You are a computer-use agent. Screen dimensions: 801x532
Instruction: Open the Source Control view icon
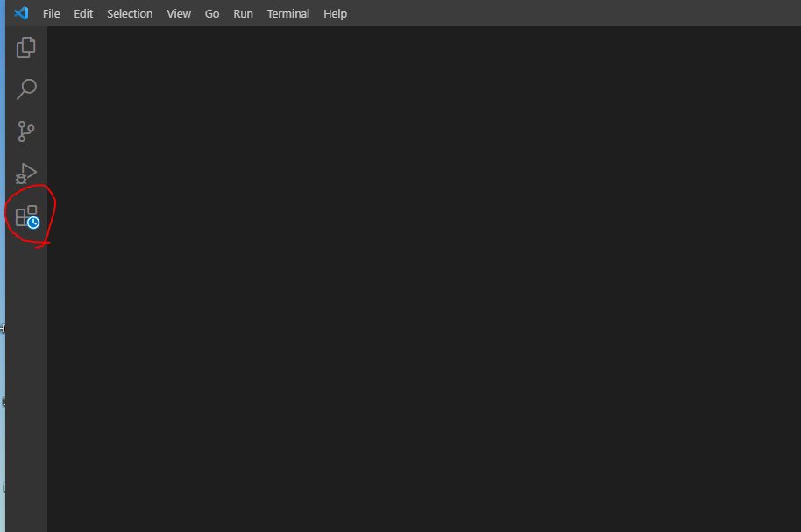point(26,131)
